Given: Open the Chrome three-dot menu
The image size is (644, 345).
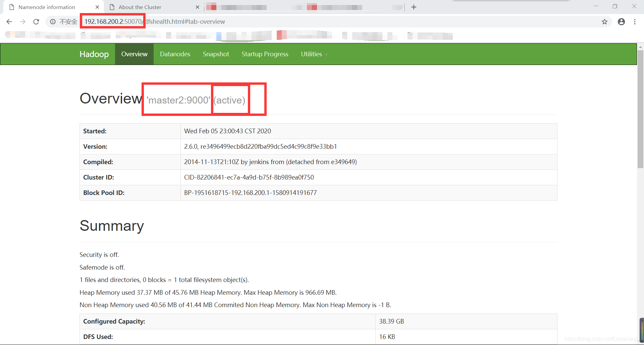Looking at the screenshot, I should (x=635, y=22).
